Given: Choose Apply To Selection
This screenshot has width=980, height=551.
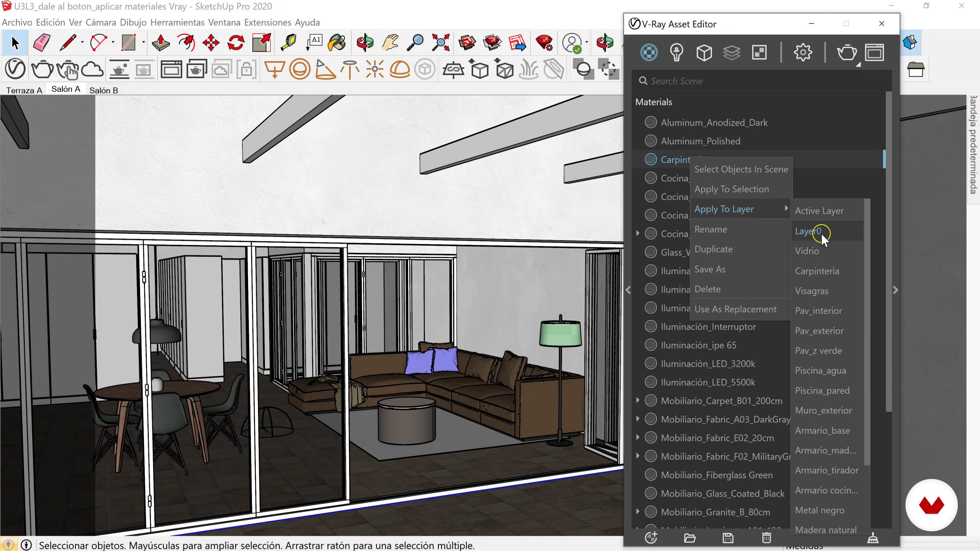Looking at the screenshot, I should (740, 189).
